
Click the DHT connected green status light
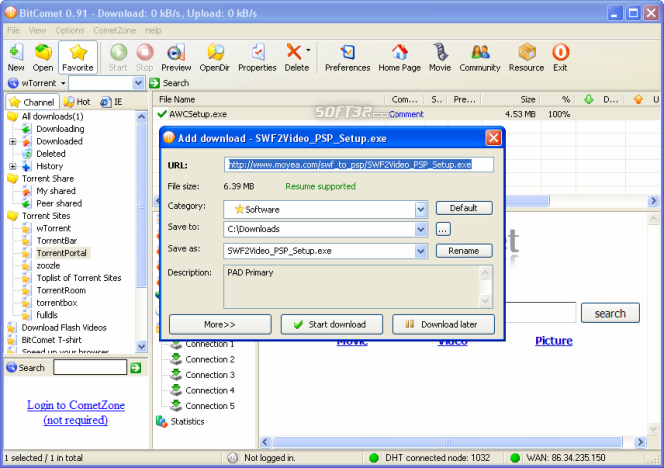coord(374,458)
